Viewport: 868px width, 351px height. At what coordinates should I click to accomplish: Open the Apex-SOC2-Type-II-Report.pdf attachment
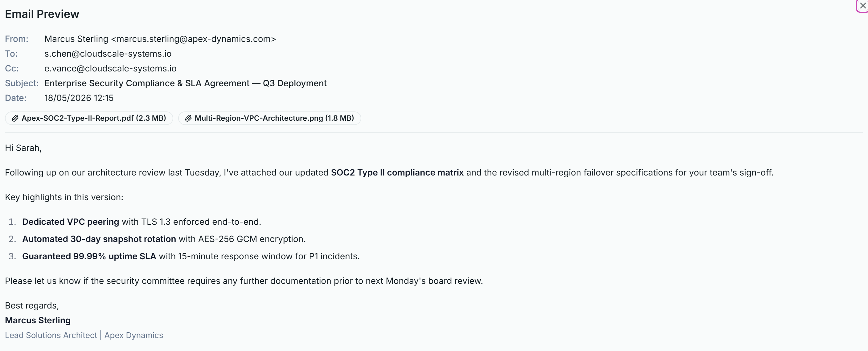[x=89, y=118]
